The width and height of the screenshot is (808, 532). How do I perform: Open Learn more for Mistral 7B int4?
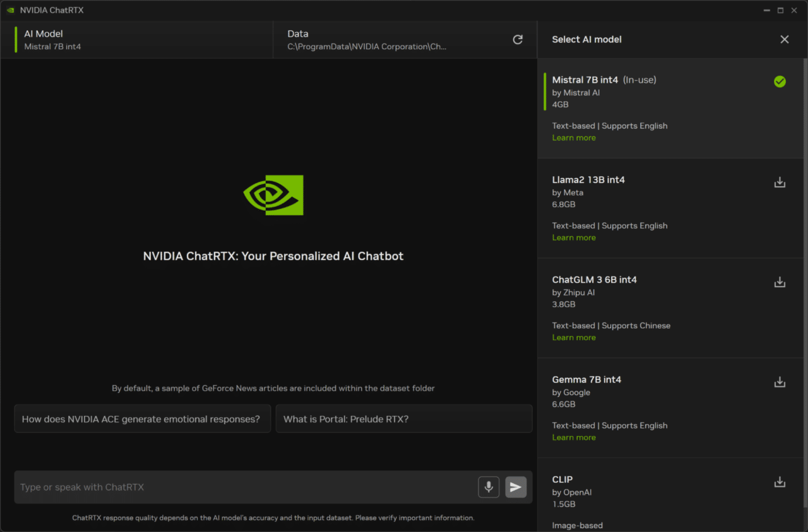pos(573,137)
